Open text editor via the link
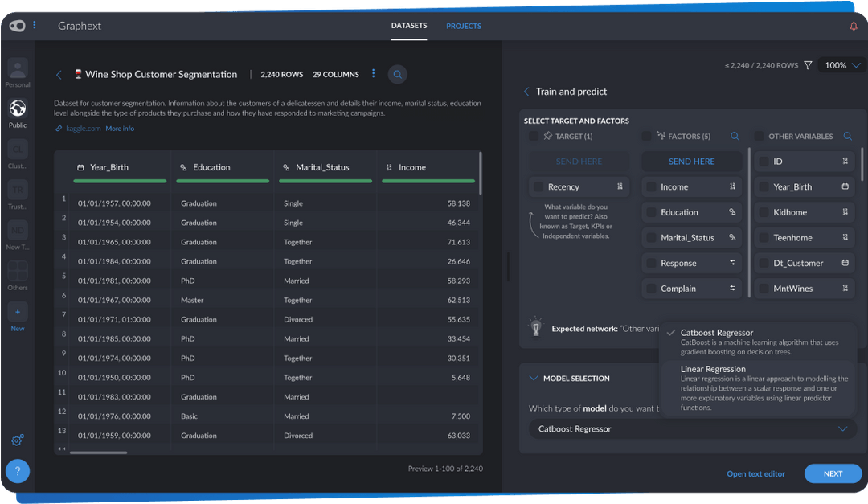 (x=755, y=473)
